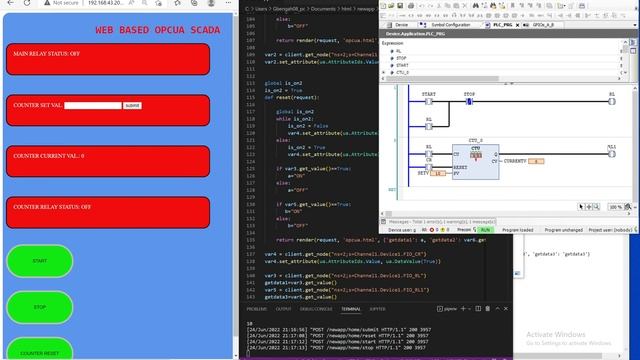This screenshot has height=360, width=640.
Task: Open the OUTPUT panel tab
Action: pos(283,309)
